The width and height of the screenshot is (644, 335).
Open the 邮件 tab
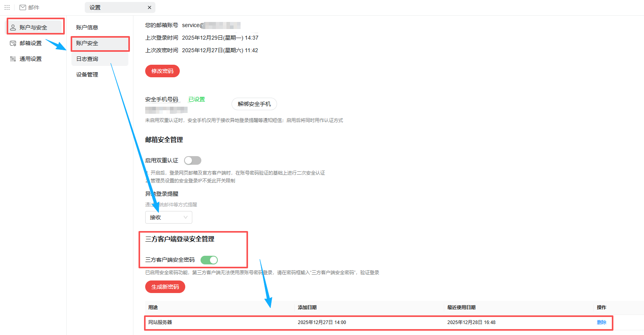29,7
